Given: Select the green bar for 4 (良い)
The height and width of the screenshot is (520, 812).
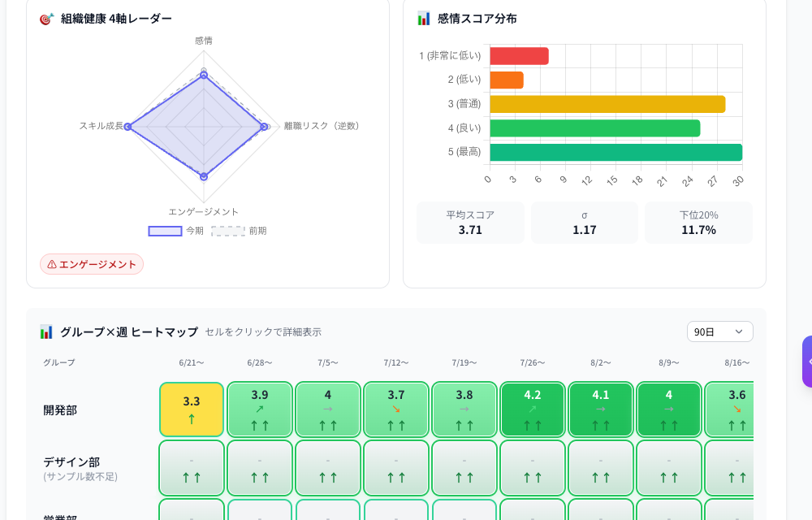Looking at the screenshot, I should 595,128.
